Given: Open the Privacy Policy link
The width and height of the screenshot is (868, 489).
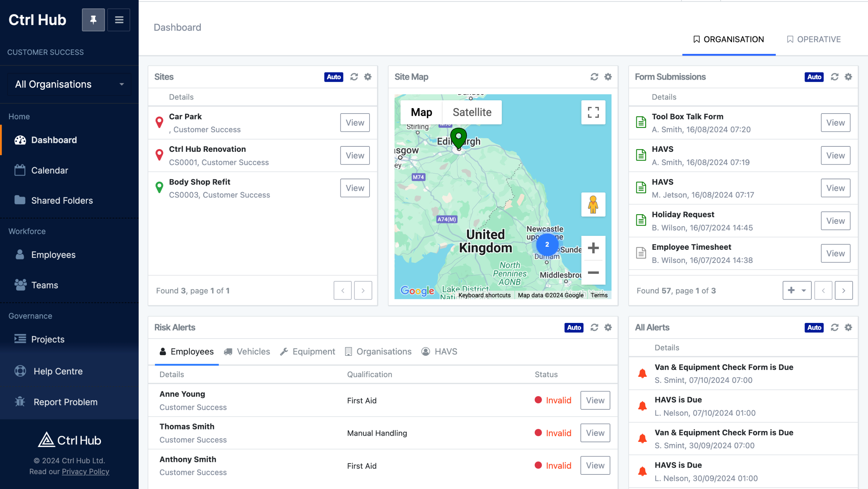Looking at the screenshot, I should (x=85, y=471).
